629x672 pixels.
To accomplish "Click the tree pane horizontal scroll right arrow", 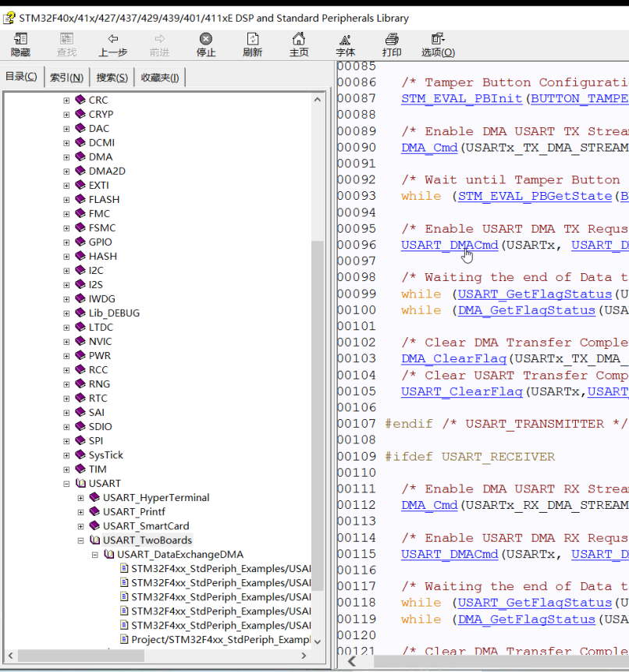I will point(304,656).
